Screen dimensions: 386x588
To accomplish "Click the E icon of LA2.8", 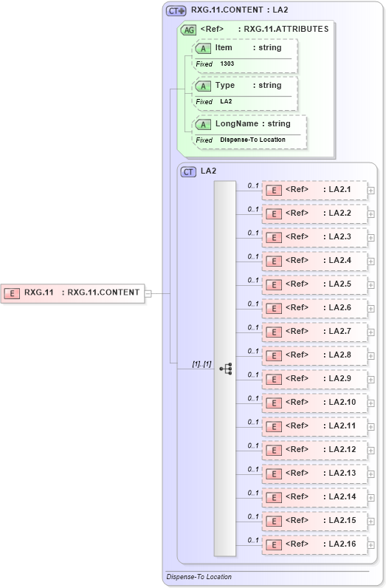I will tap(274, 356).
